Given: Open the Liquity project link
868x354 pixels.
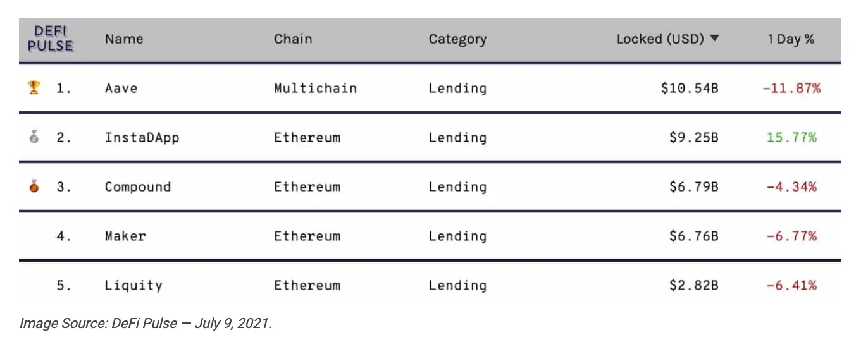Looking at the screenshot, I should click(x=133, y=286).
